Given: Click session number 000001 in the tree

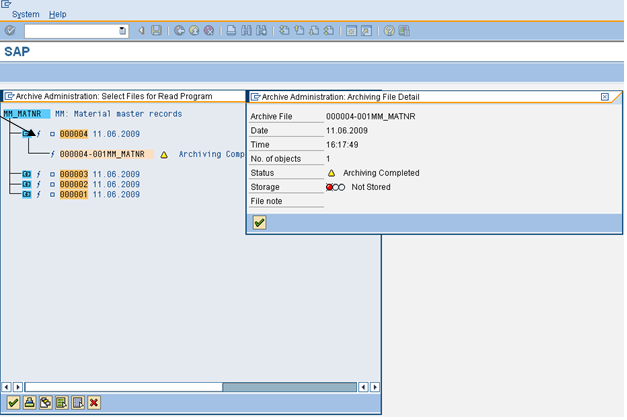Looking at the screenshot, I should click(74, 194).
